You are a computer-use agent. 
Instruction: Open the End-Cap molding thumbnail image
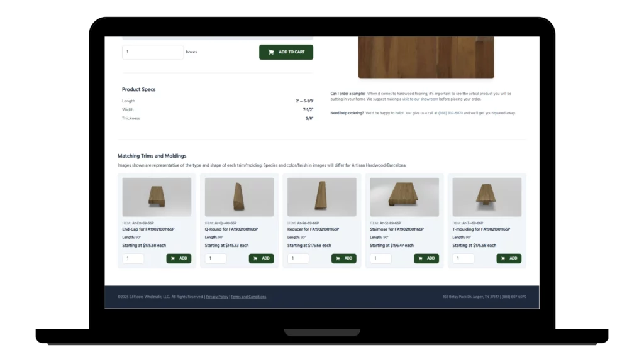(x=157, y=197)
